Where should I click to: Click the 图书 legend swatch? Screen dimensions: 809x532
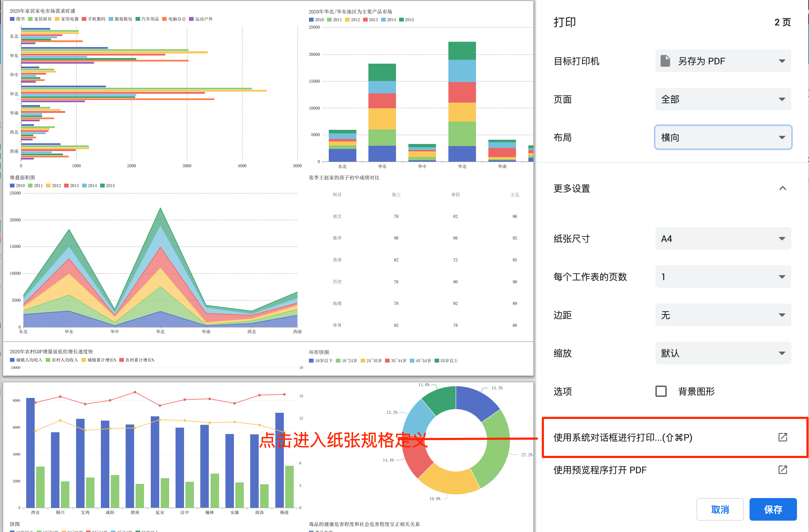[12, 19]
